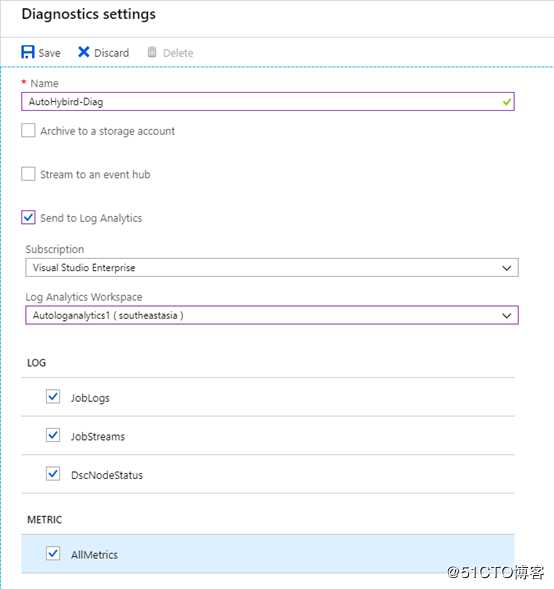The width and height of the screenshot is (554, 589).
Task: Click the Subscription dropdown chevron arrow
Action: click(x=506, y=268)
